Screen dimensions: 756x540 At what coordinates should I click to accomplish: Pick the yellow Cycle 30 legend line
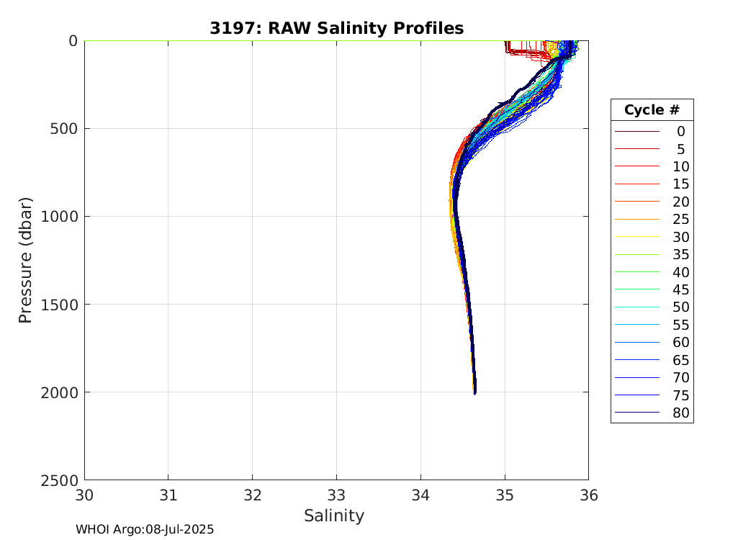(x=636, y=237)
